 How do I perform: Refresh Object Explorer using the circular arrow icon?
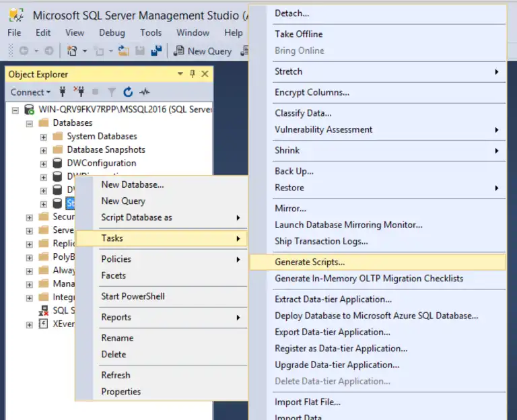coord(128,92)
